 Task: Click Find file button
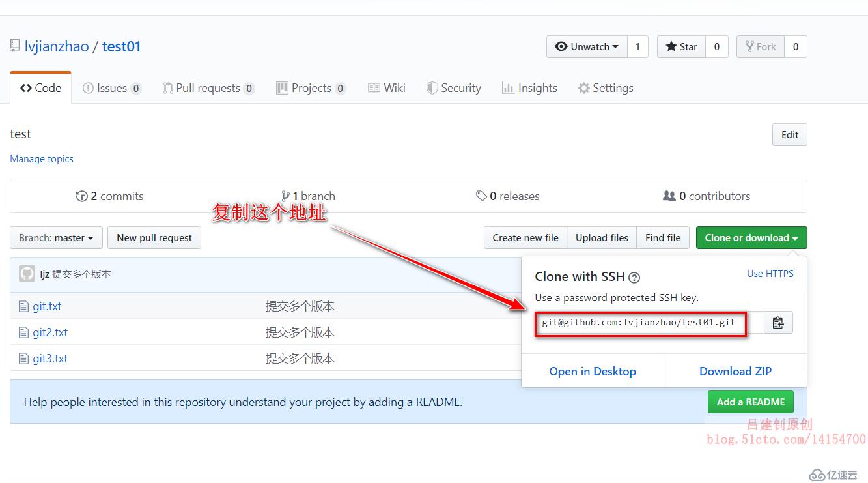point(663,238)
